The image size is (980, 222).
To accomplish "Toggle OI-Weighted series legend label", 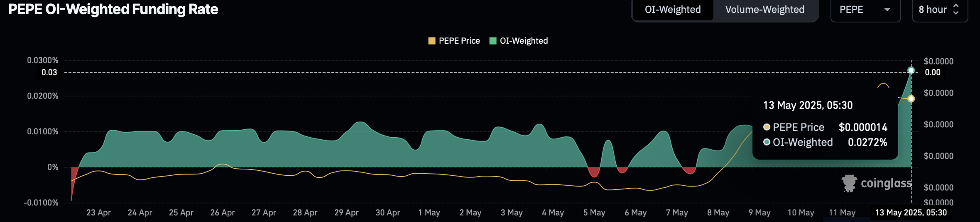I will click(524, 41).
